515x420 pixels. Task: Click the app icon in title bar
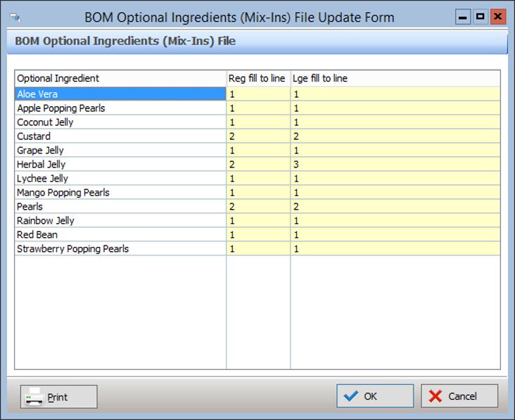pos(15,17)
